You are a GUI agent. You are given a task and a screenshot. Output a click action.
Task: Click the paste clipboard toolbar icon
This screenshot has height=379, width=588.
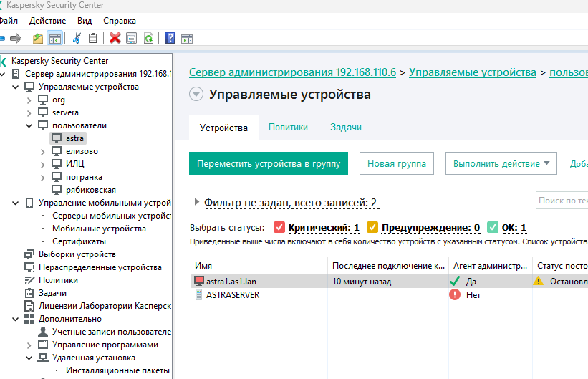(x=92, y=38)
